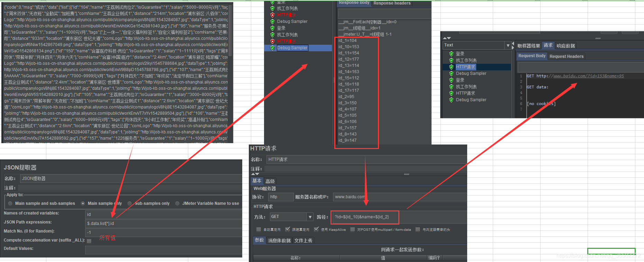Click the id_2=95 line in response body
This screenshot has width=644, height=262.
coord(346,97)
